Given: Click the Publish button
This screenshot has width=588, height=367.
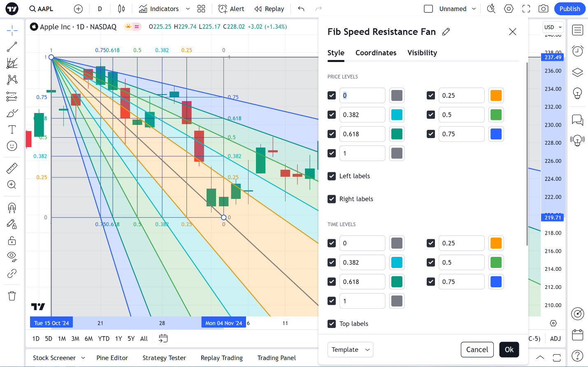Looking at the screenshot, I should [x=569, y=9].
